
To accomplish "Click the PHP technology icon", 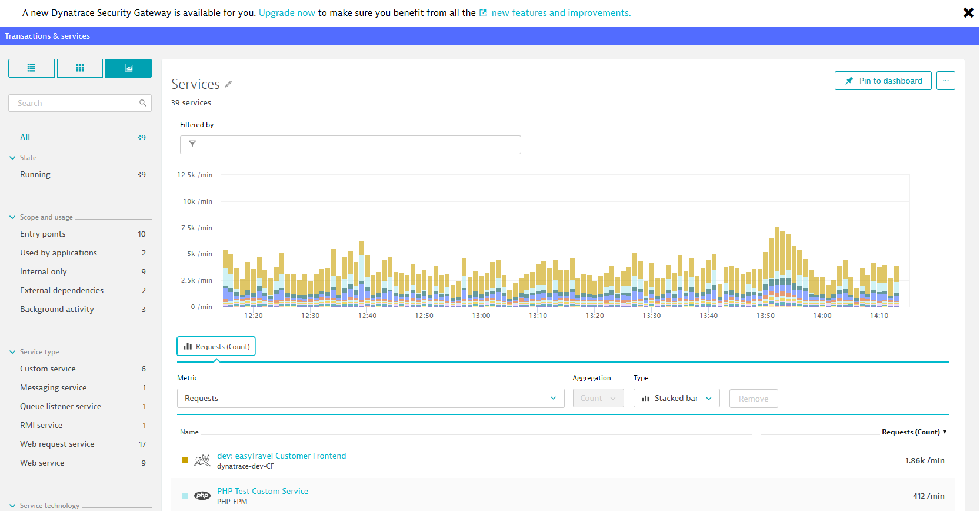I will click(202, 496).
